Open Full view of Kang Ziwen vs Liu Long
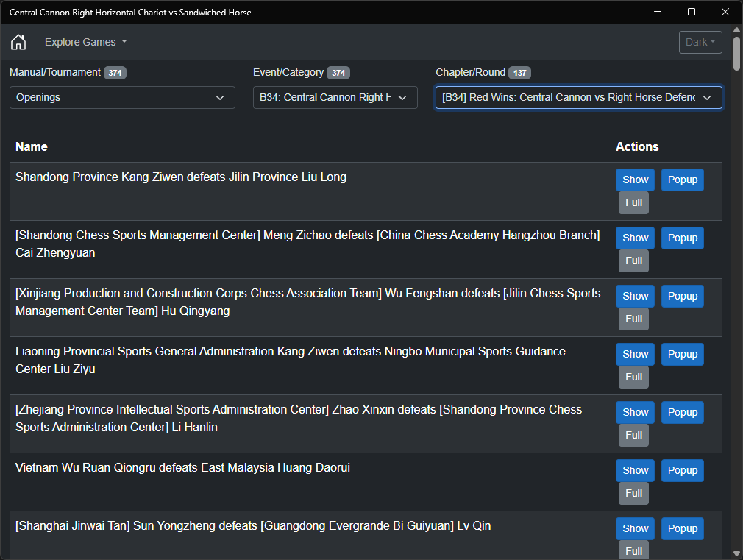The image size is (743, 560). [x=633, y=202]
